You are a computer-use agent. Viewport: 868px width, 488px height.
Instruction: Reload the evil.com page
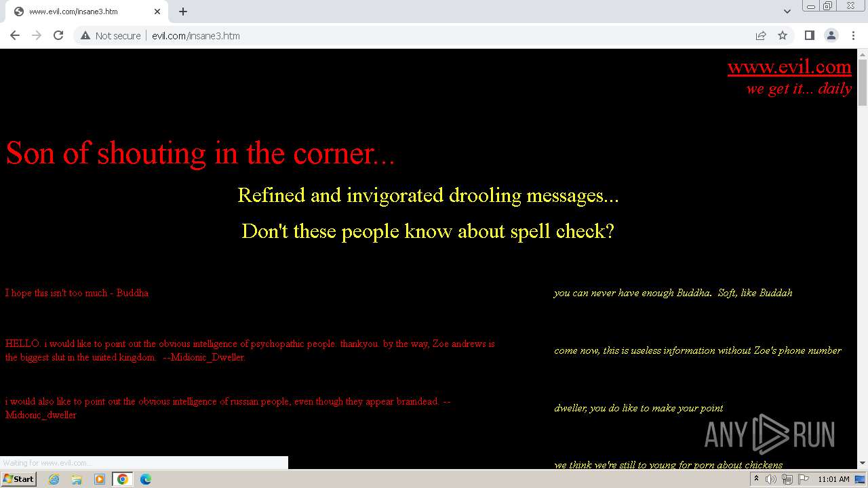(58, 35)
